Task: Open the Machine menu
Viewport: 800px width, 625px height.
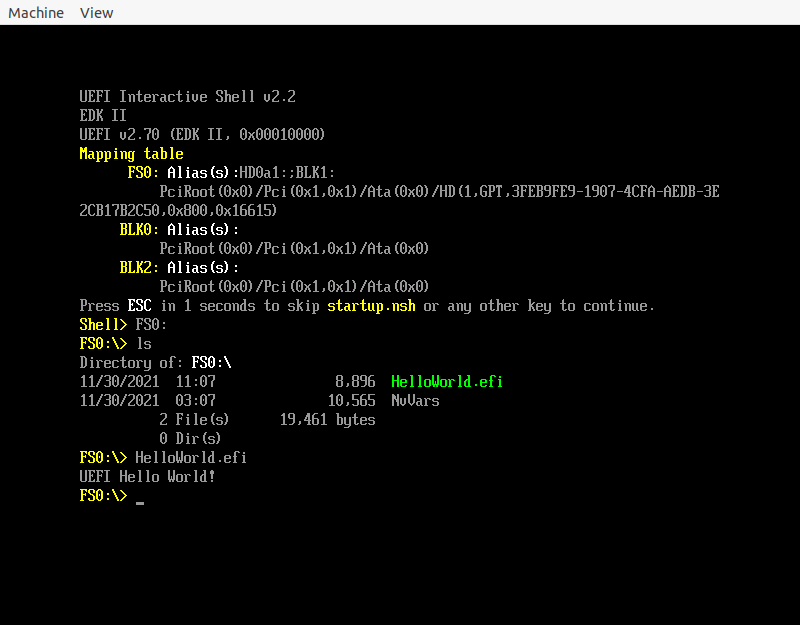Action: [36, 13]
